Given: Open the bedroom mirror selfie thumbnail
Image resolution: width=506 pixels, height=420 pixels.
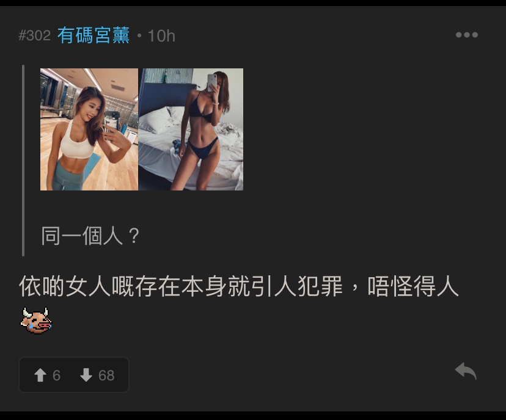Looking at the screenshot, I should coord(191,129).
